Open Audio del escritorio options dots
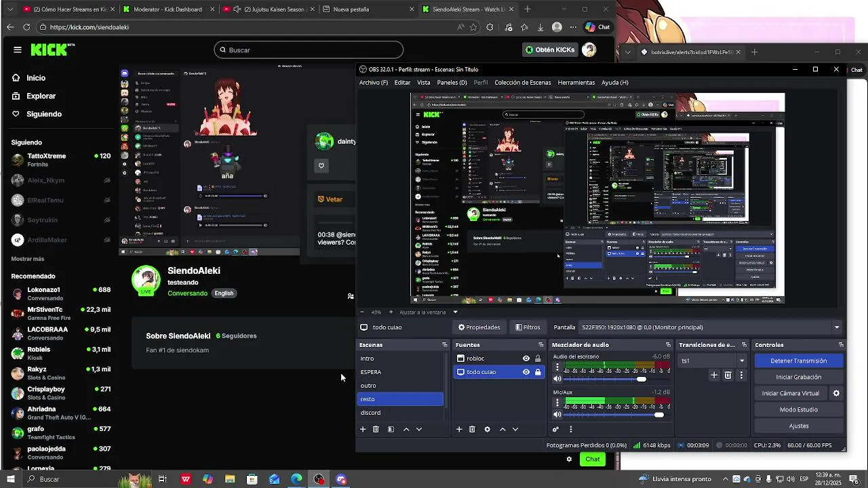The height and width of the screenshot is (488, 868). point(558,367)
